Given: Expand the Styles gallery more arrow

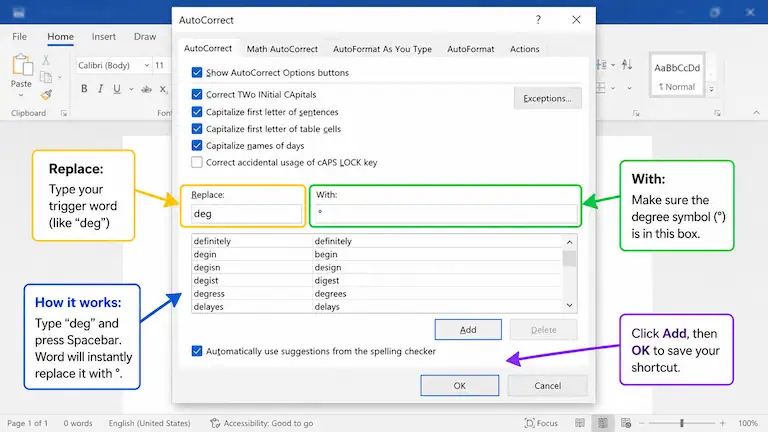Looking at the screenshot, I should 711,89.
